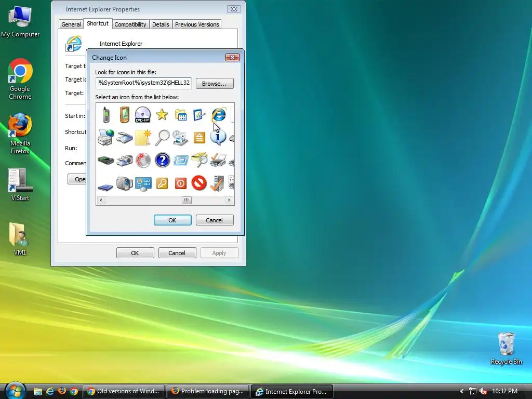Screen dimensions: 532x399
Task: Select the yellow folder with magnifier icon
Action: coord(199,160)
